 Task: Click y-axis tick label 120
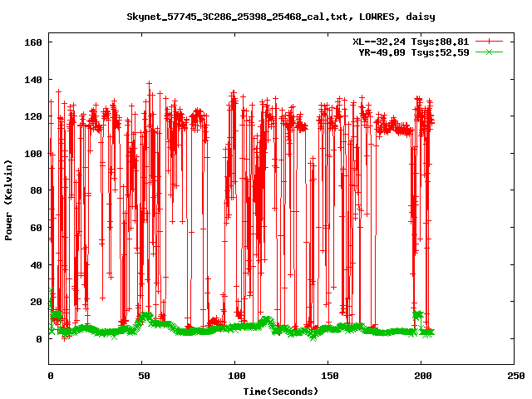click(x=33, y=116)
